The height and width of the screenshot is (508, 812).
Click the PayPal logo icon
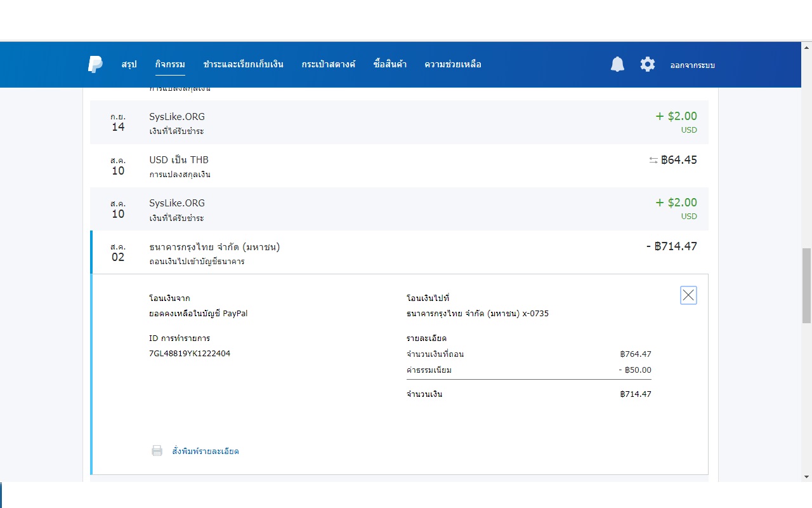[x=95, y=64]
